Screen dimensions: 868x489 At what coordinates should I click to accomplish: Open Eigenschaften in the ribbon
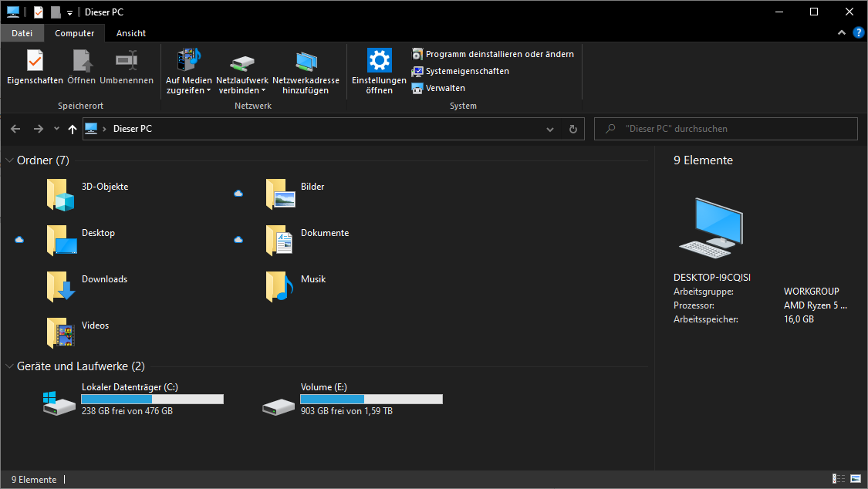(x=35, y=66)
